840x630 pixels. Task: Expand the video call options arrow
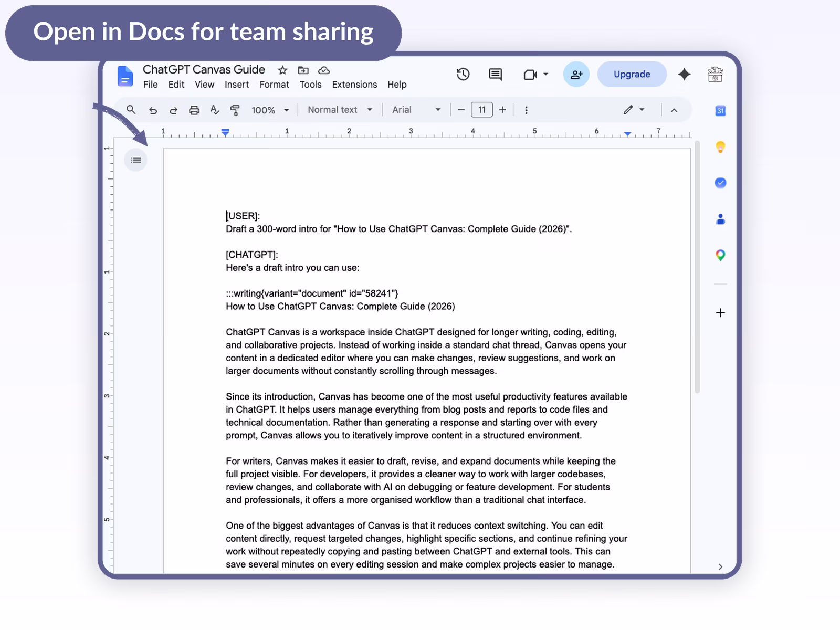(x=546, y=74)
